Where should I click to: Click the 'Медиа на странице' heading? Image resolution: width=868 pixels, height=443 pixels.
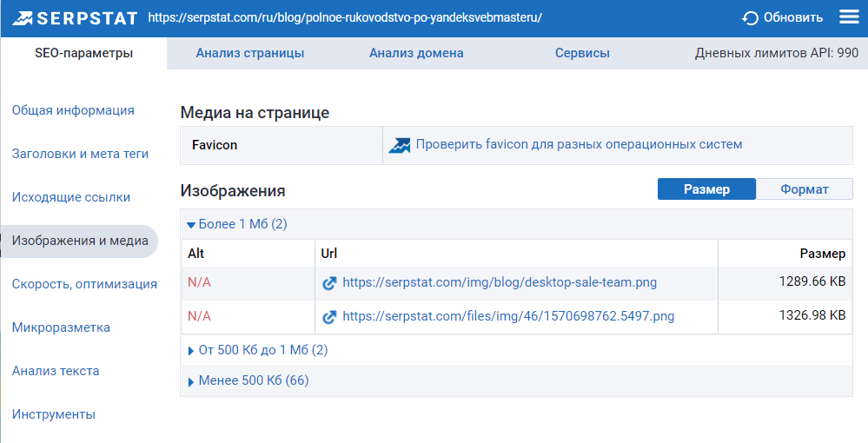[255, 113]
